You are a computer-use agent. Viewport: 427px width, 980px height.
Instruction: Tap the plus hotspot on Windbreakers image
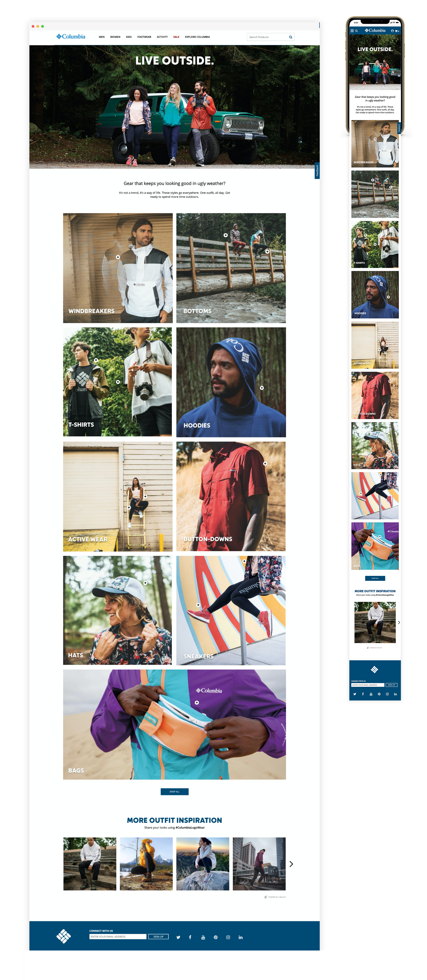pyautogui.click(x=118, y=257)
